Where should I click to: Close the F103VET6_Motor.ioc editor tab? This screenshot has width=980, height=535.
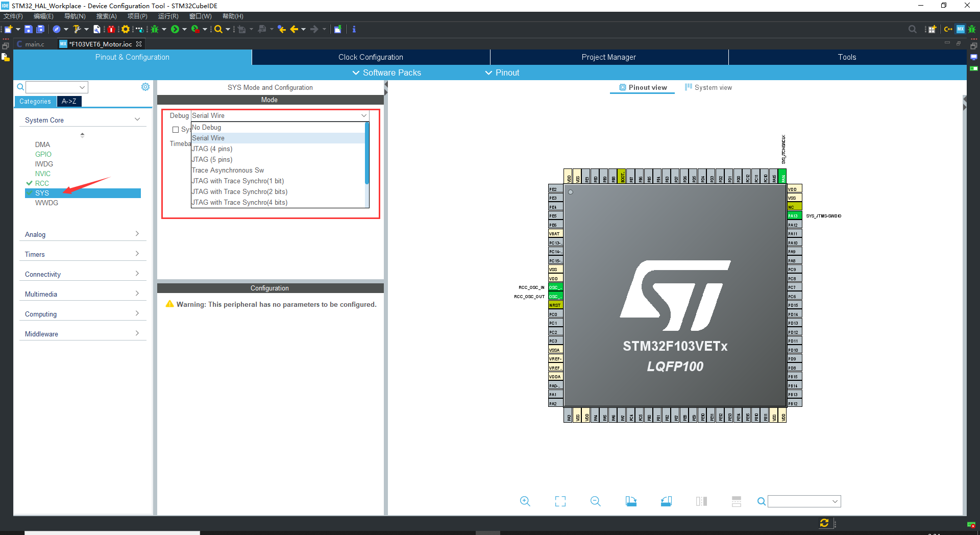pos(139,44)
